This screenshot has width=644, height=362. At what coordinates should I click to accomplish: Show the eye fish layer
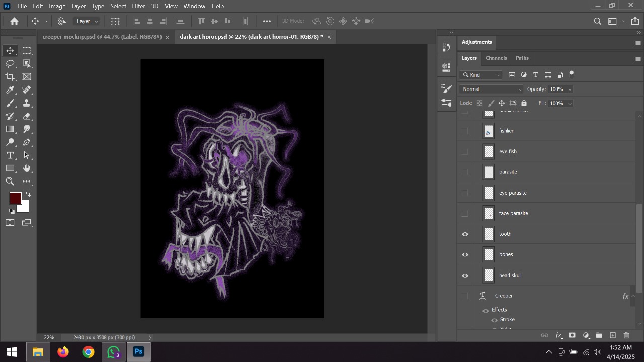(465, 151)
